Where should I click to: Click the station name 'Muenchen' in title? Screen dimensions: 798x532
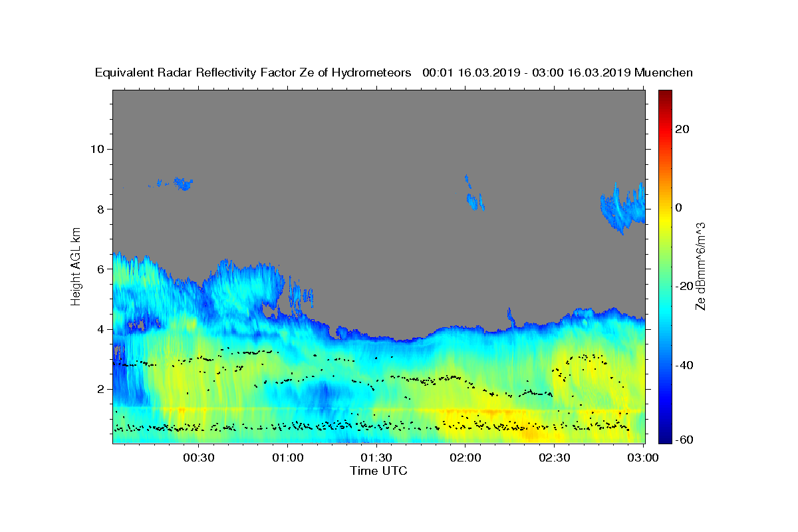pos(664,73)
